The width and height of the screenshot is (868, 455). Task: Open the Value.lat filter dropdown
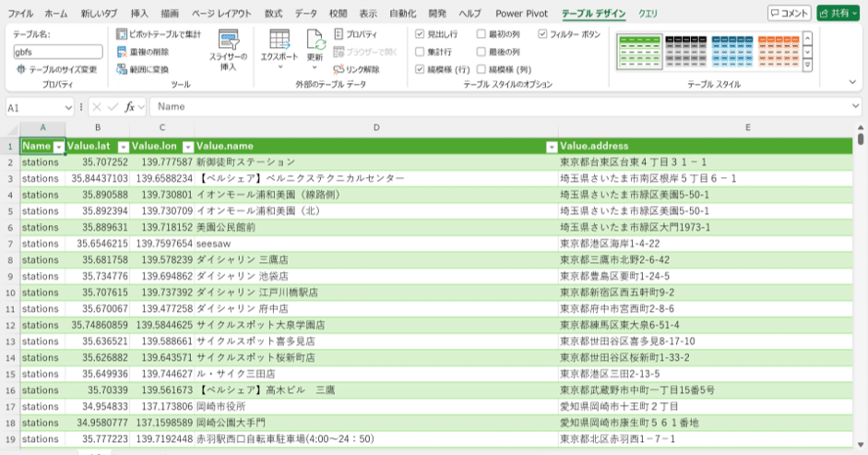[x=124, y=147]
